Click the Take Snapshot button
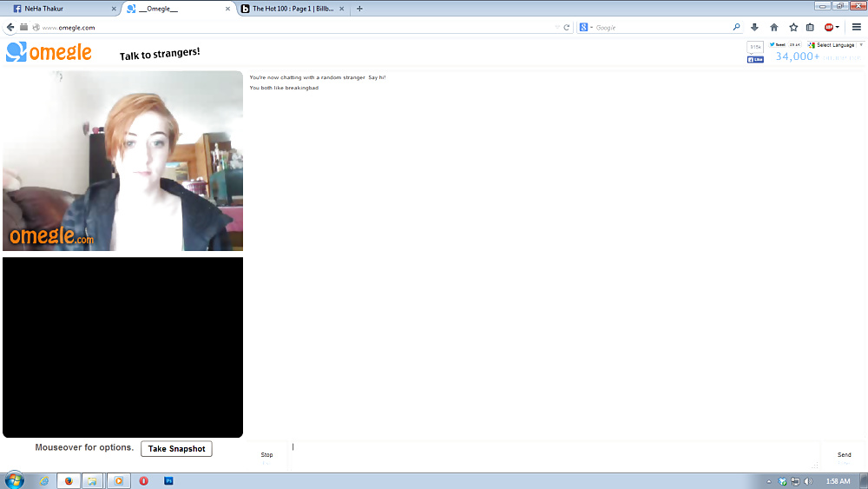The height and width of the screenshot is (489, 868). point(176,448)
